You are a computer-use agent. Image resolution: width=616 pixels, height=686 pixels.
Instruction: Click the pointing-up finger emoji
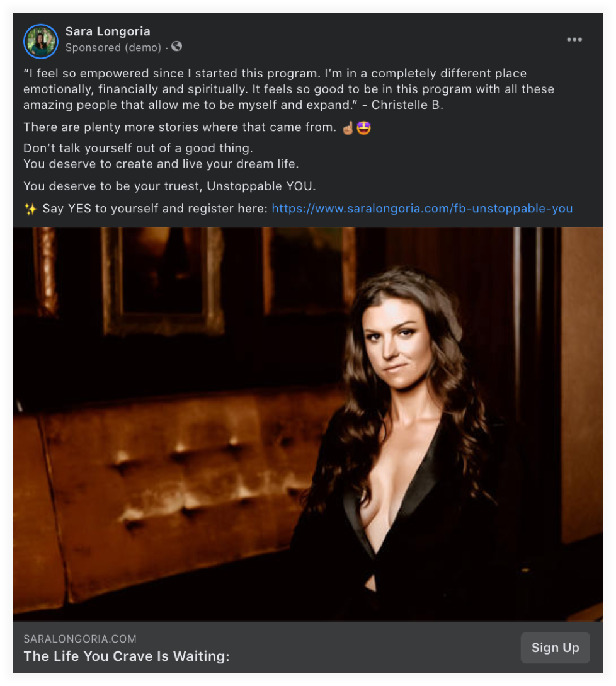coord(348,128)
